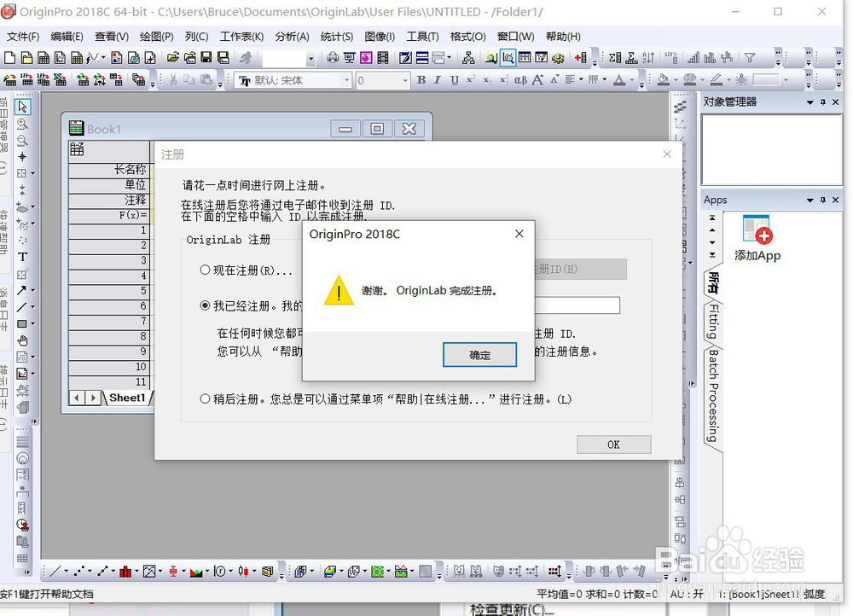
Task: Open the zoom combo box in standard toolbar
Action: tap(310, 58)
